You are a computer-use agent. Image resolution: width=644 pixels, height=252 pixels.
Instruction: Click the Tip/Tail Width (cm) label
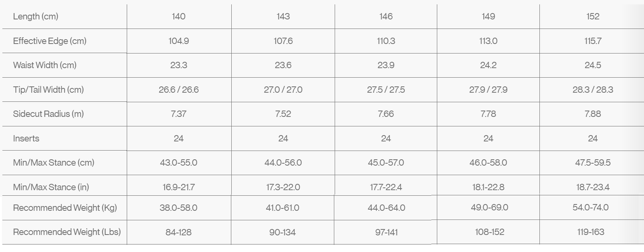click(x=48, y=90)
